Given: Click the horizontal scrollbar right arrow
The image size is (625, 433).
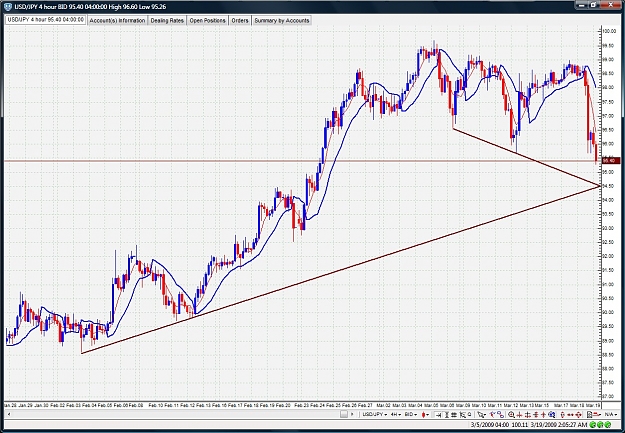Looking at the screenshot, I should (352, 414).
